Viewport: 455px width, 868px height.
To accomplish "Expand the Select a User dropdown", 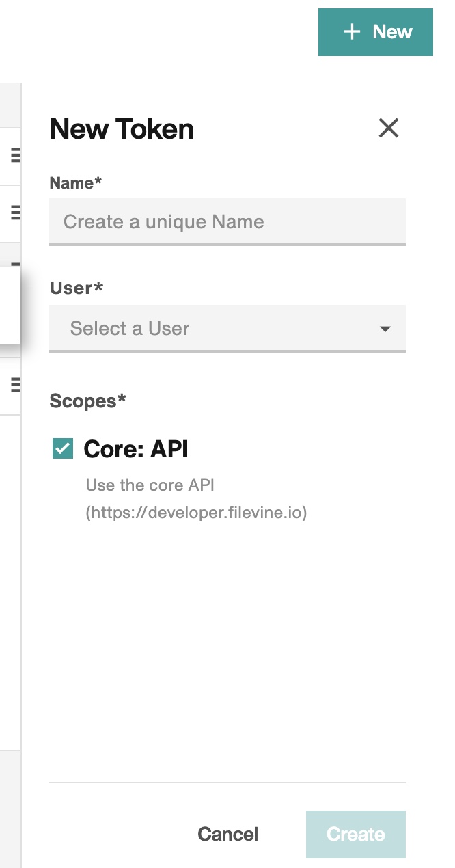I will [x=227, y=328].
